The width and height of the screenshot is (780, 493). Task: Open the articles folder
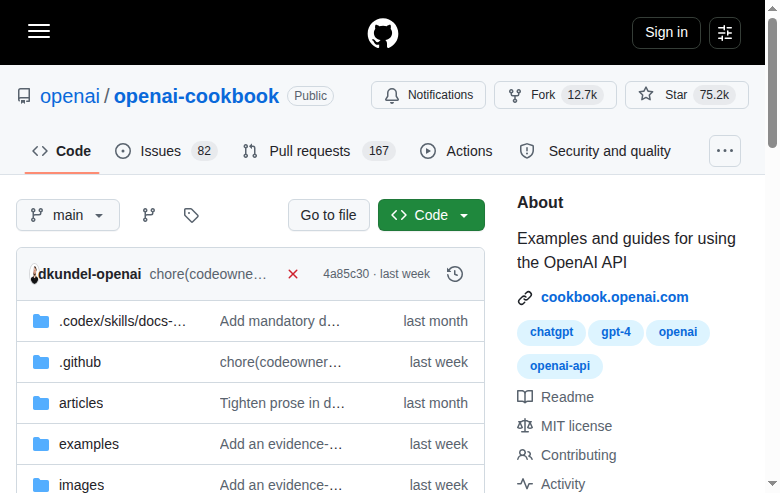coord(81,403)
